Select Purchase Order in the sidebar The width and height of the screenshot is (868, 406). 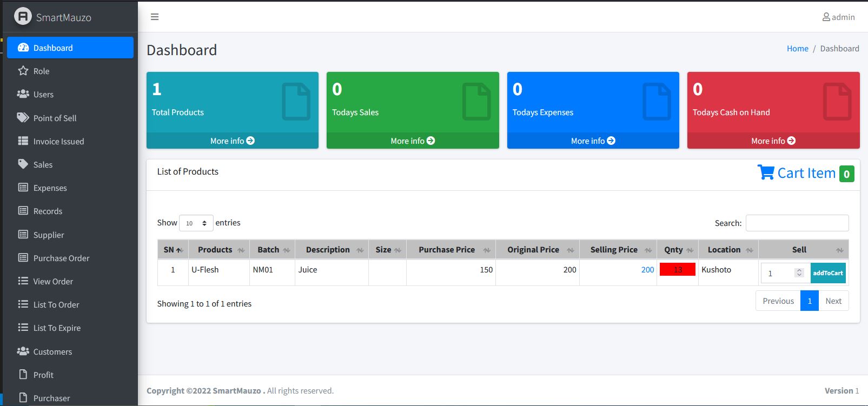tap(61, 258)
